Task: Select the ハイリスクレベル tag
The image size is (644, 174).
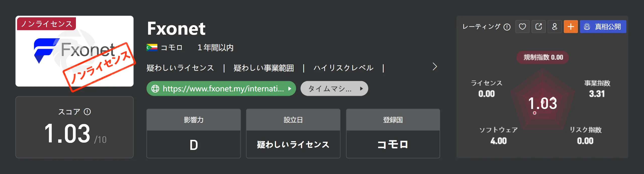Action: 343,68
